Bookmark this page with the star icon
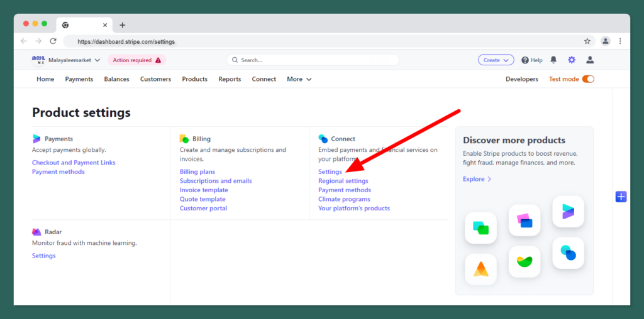Image resolution: width=644 pixels, height=319 pixels. coord(587,41)
